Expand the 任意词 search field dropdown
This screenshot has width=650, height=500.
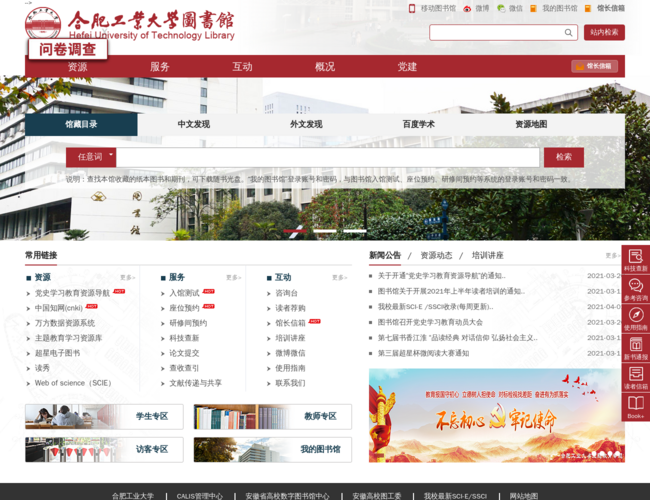coord(91,157)
